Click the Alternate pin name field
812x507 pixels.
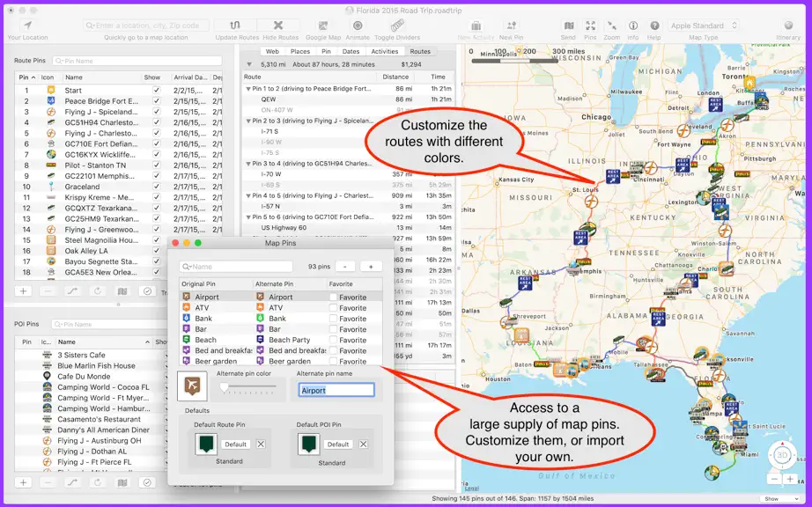[336, 390]
